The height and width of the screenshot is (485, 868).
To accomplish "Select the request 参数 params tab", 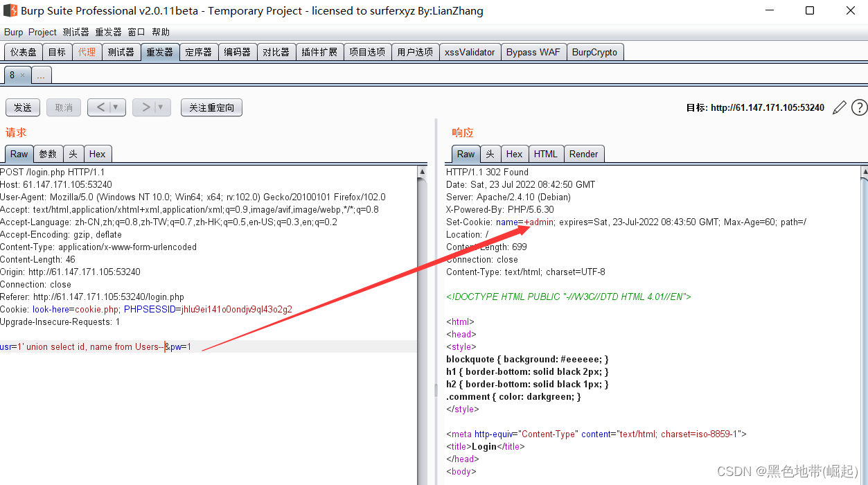I will pyautogui.click(x=48, y=154).
